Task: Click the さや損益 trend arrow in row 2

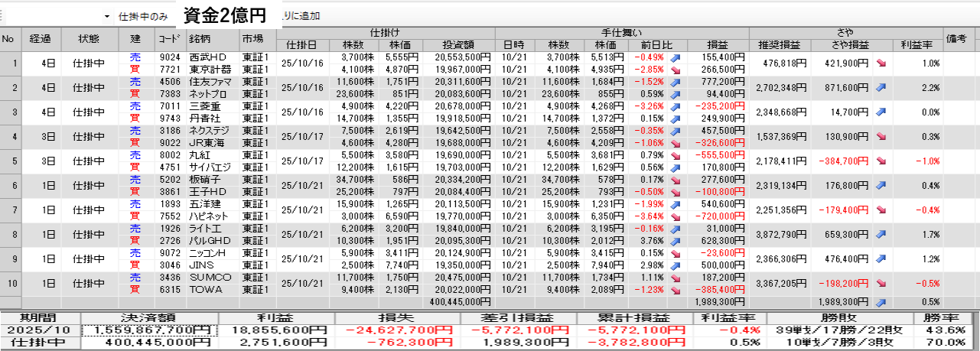Action: pyautogui.click(x=881, y=88)
